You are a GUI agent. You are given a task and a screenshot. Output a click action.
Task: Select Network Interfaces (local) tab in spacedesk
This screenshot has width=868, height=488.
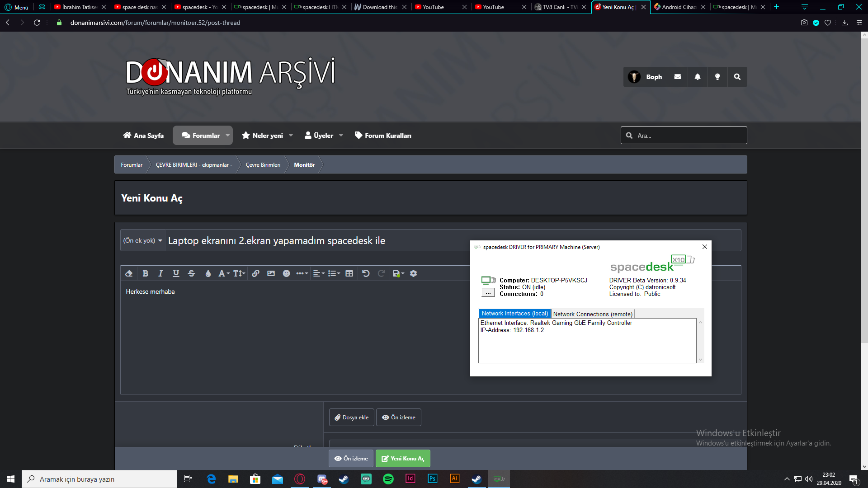click(514, 314)
